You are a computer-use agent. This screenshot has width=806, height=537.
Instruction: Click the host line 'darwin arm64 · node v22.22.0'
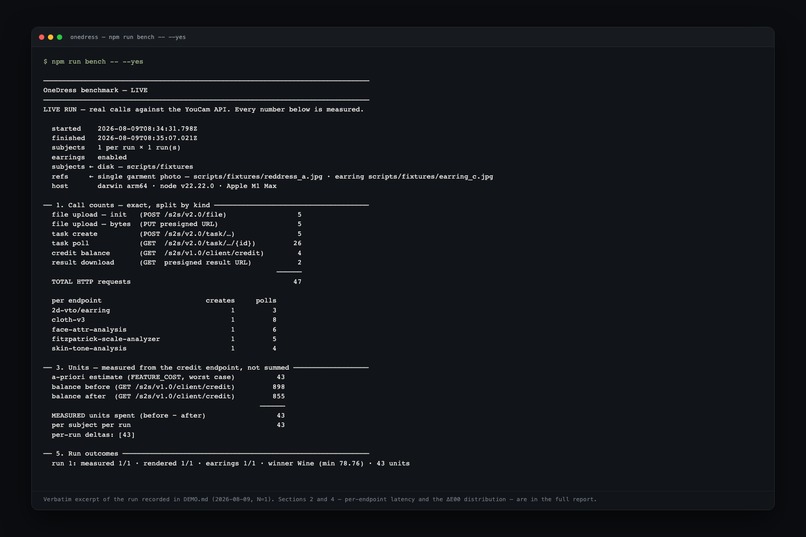pyautogui.click(x=164, y=186)
